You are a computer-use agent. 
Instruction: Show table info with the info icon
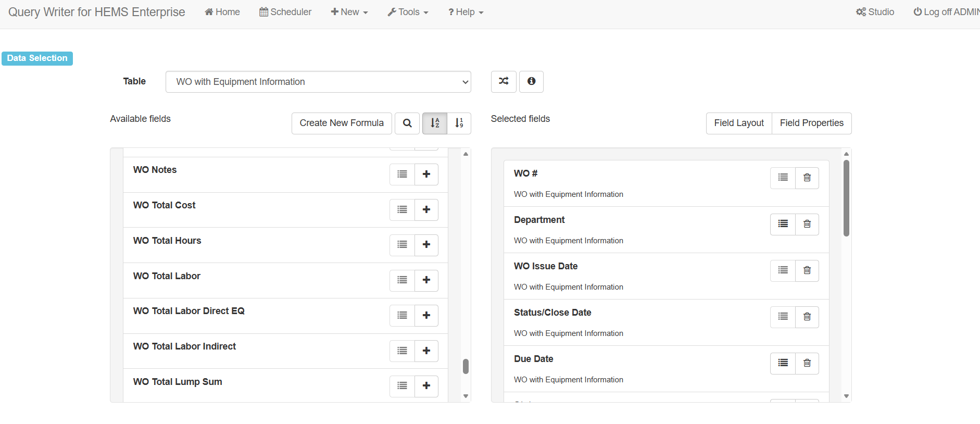click(531, 82)
